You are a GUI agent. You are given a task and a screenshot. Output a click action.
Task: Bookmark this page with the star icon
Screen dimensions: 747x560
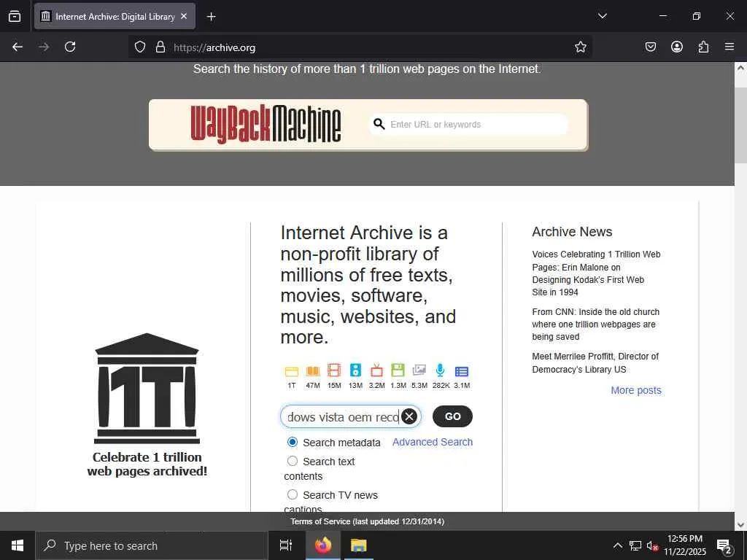(x=580, y=47)
